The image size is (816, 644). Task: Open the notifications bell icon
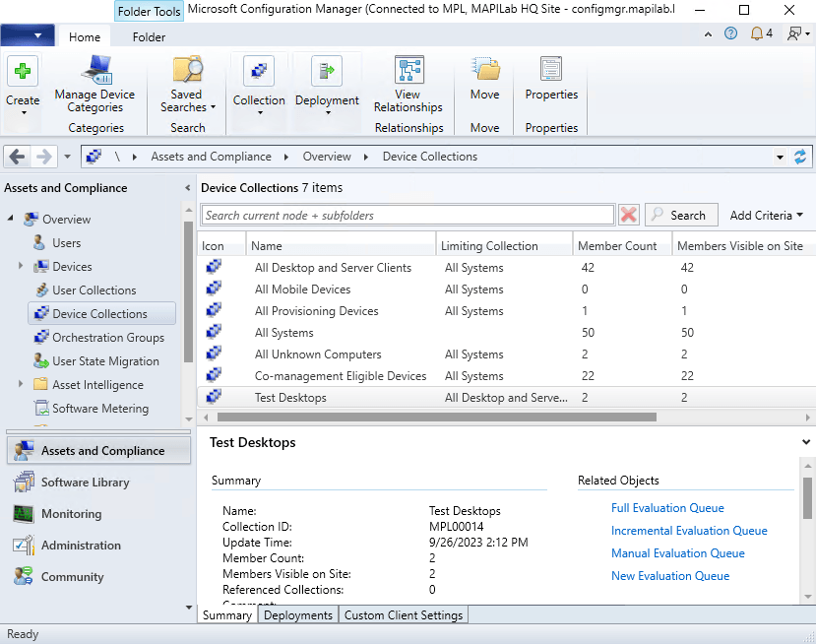tap(757, 33)
